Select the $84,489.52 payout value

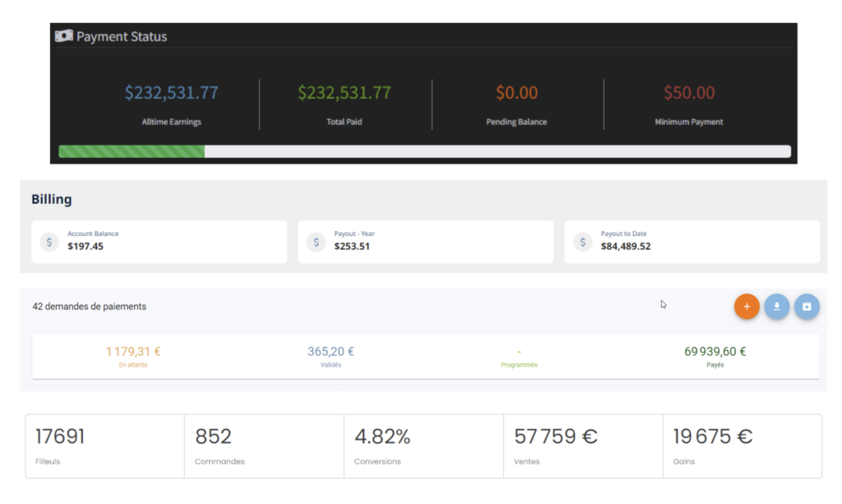(x=626, y=247)
